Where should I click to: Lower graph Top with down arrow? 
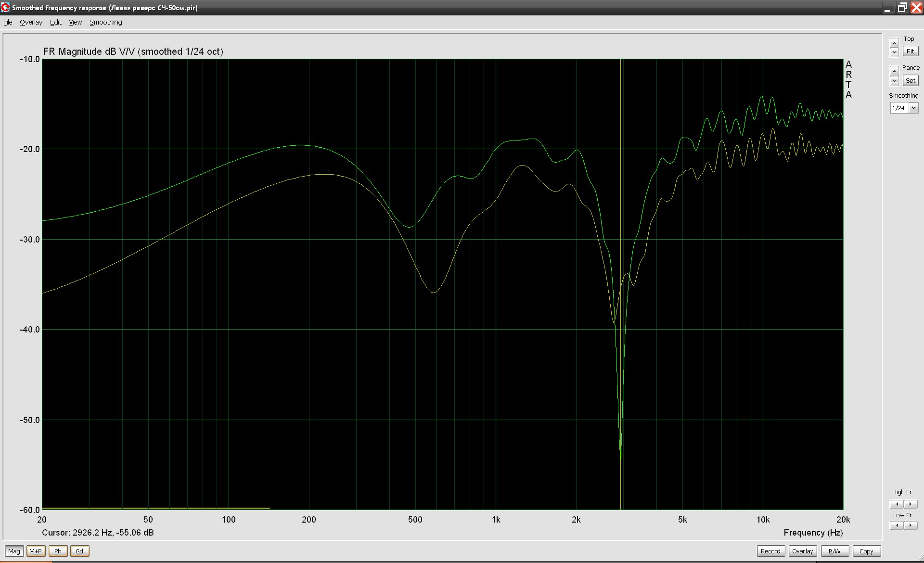894,52
